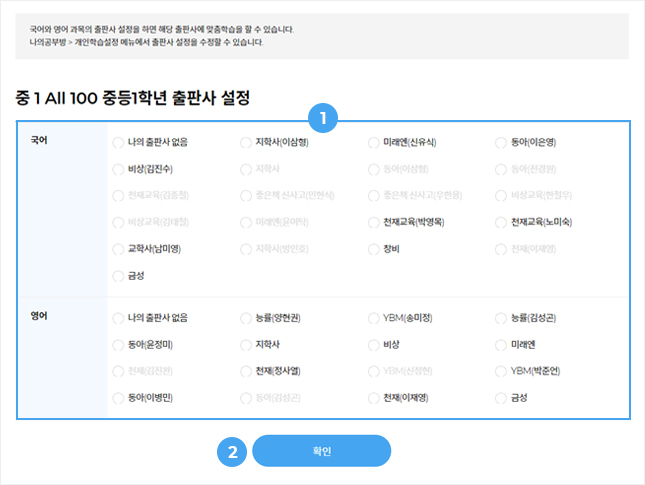Screen dimensions: 645x485
Task: Choose 천재교육(박영목) for 국어
Action: click(374, 223)
